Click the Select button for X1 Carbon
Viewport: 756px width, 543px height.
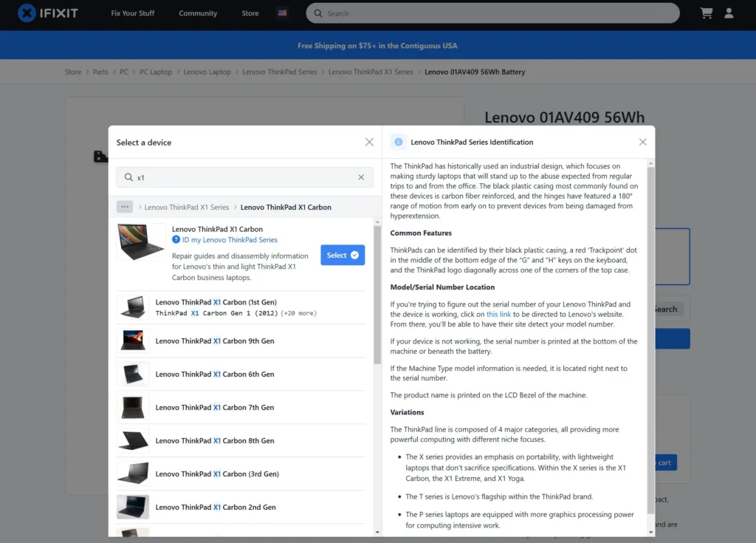343,255
